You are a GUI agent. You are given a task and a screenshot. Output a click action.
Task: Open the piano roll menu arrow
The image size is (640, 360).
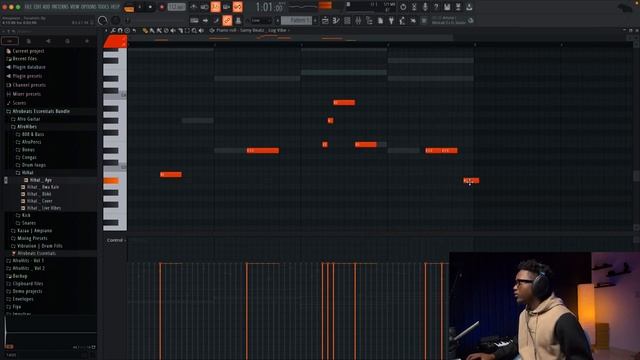[106, 31]
